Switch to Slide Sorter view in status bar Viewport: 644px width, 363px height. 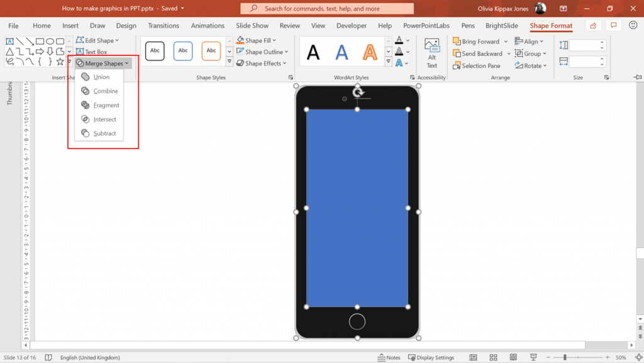[493, 357]
